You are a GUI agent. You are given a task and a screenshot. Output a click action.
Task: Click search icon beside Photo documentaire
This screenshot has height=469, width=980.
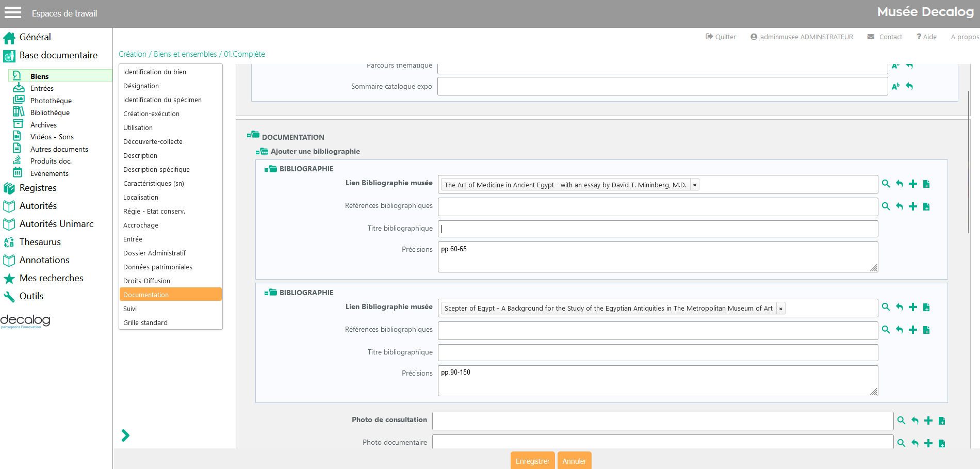pos(901,443)
